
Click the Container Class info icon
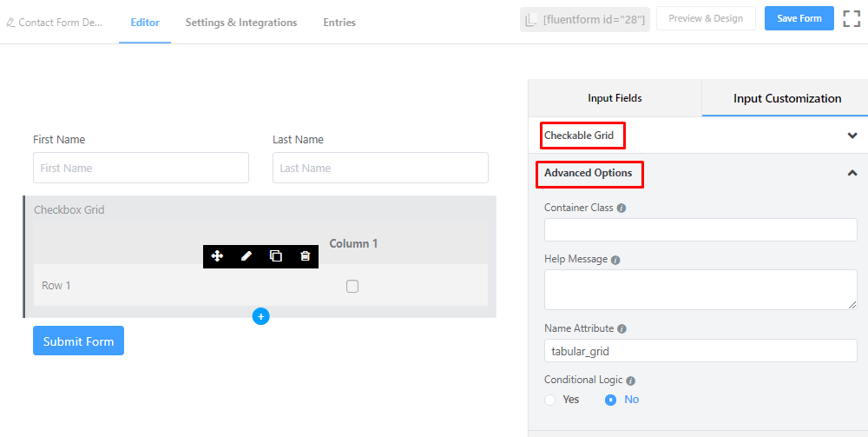(621, 209)
